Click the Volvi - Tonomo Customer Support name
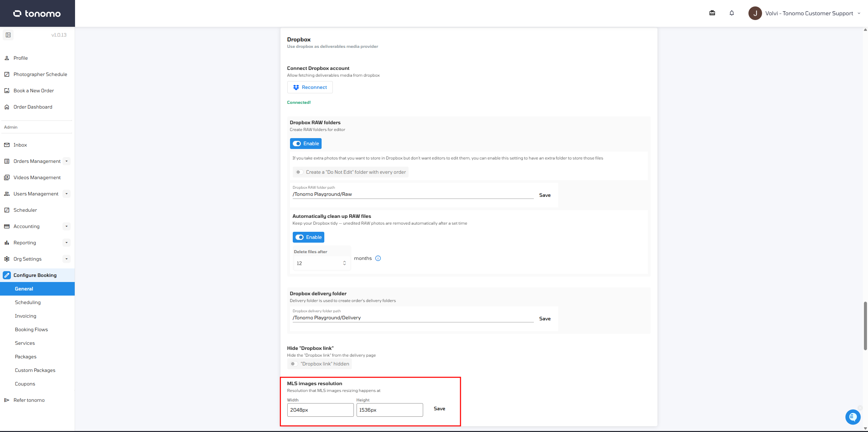868x432 pixels. click(809, 13)
